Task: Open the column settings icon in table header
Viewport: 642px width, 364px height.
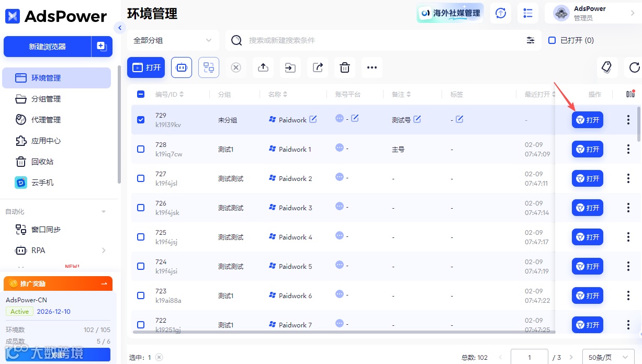Action: point(630,94)
